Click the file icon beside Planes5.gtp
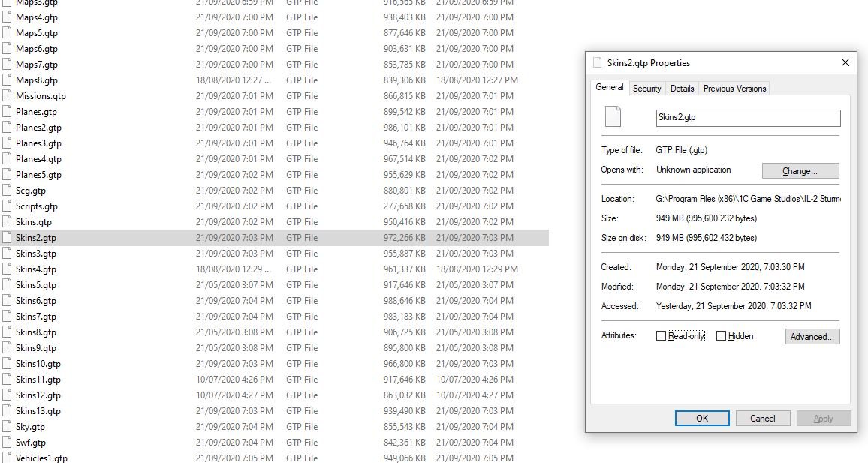The image size is (868, 463). point(7,174)
